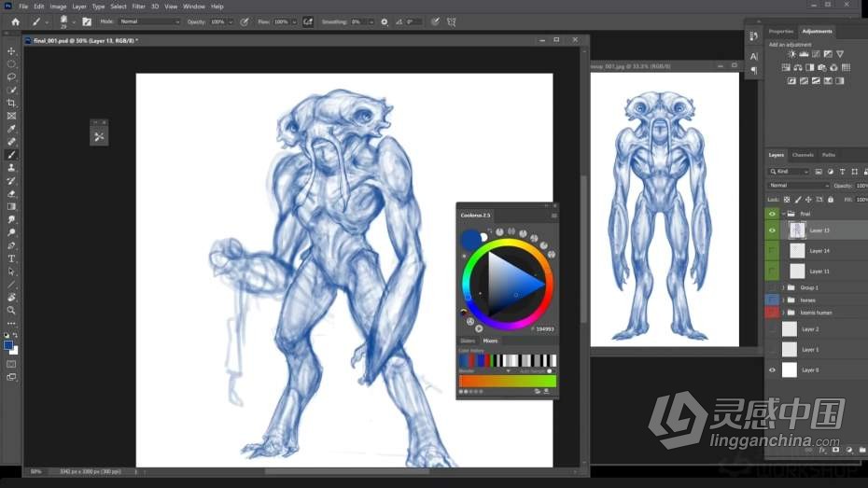This screenshot has width=868, height=488.
Task: Show the 'horses' group visibility
Action: (x=772, y=300)
